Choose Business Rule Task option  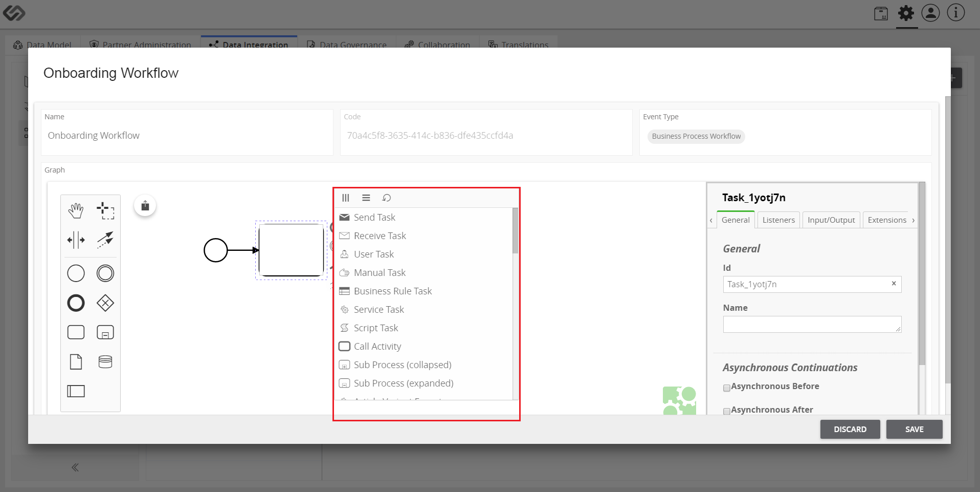(424, 291)
